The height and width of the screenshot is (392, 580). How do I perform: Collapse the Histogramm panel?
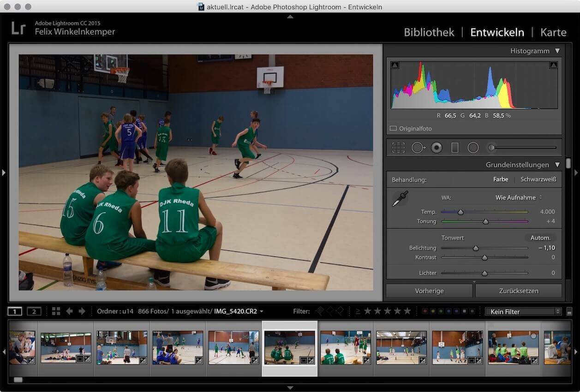(x=557, y=51)
